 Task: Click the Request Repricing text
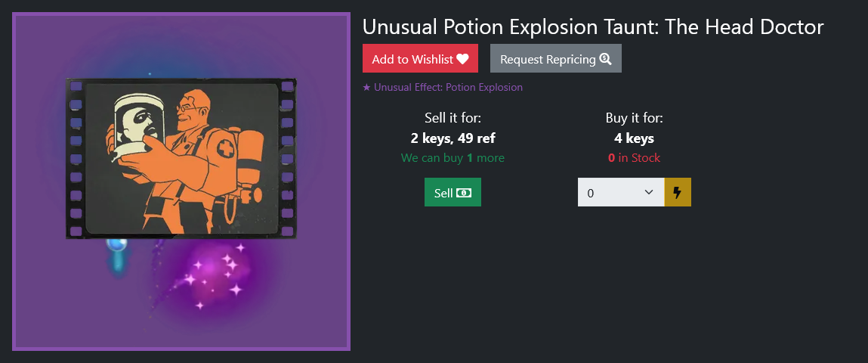point(548,59)
